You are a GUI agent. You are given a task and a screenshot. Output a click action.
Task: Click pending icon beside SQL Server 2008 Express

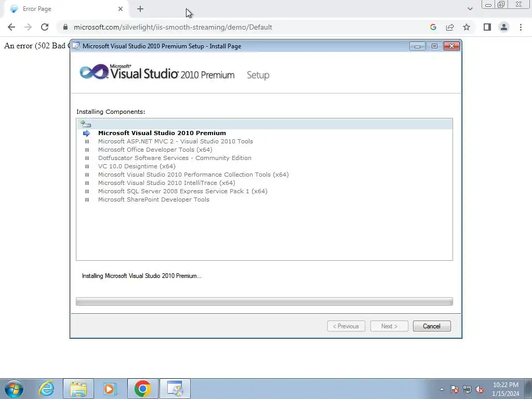(x=87, y=191)
